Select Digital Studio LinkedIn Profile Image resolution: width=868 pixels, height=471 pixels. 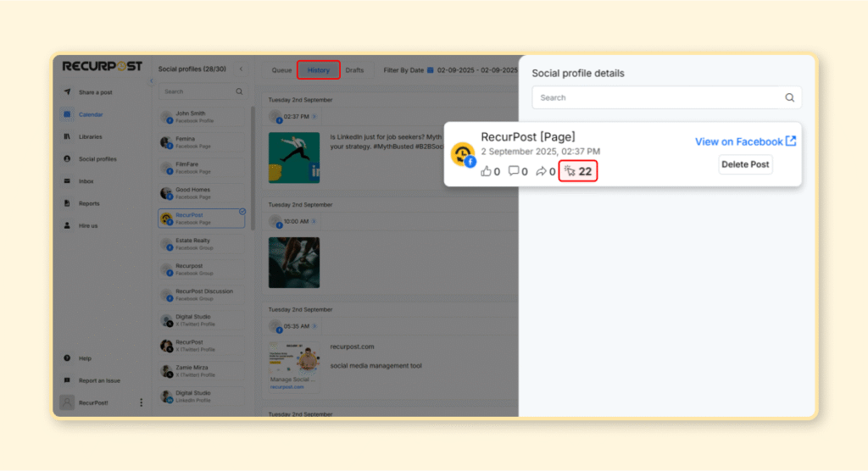point(202,396)
